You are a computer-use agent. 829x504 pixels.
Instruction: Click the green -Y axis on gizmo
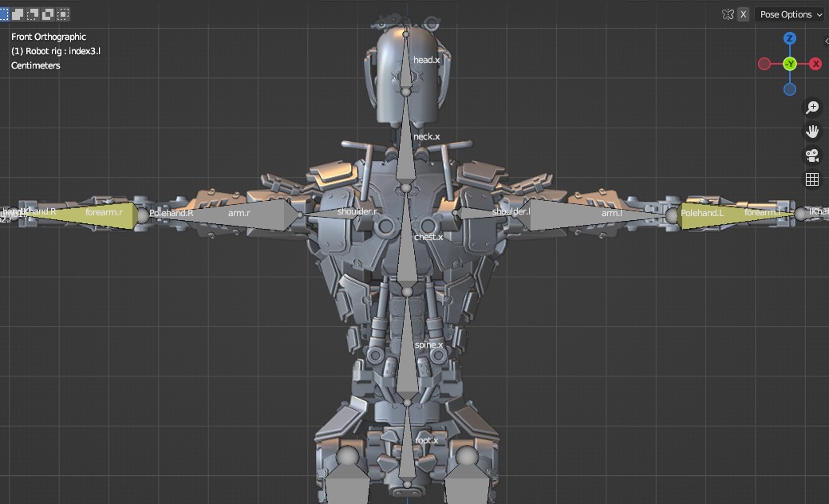tap(790, 64)
